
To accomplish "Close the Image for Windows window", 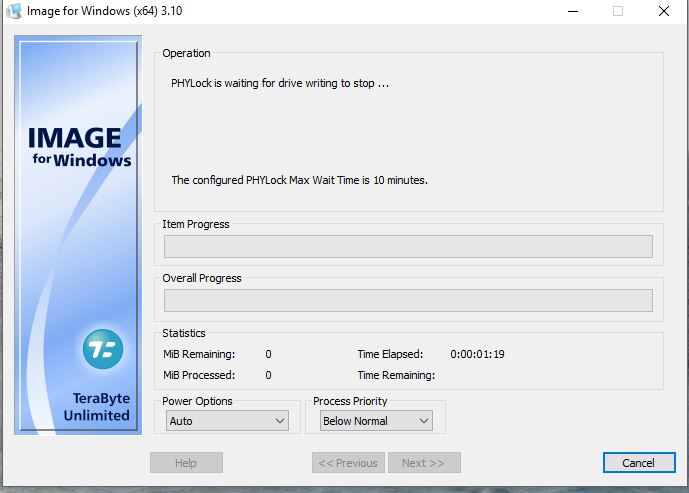I will click(x=664, y=11).
